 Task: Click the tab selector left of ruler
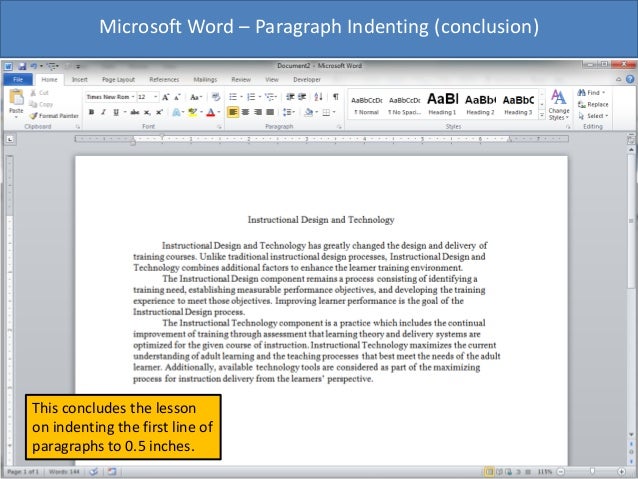(10, 140)
